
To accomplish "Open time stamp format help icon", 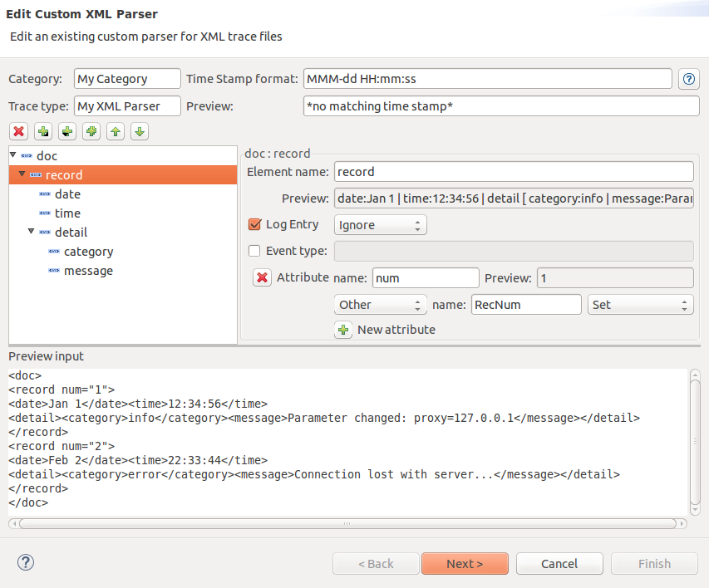I will click(688, 79).
